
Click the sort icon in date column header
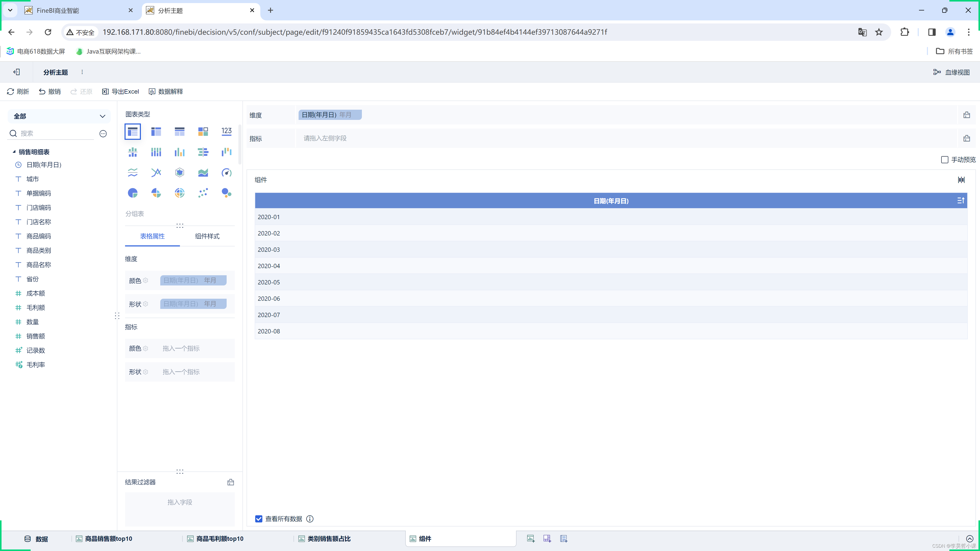click(961, 201)
